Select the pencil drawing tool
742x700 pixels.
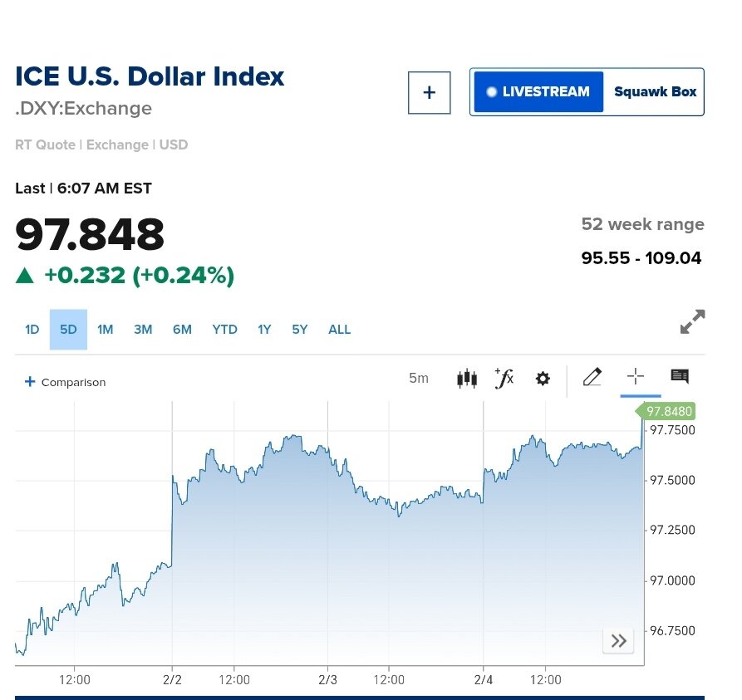tap(592, 377)
